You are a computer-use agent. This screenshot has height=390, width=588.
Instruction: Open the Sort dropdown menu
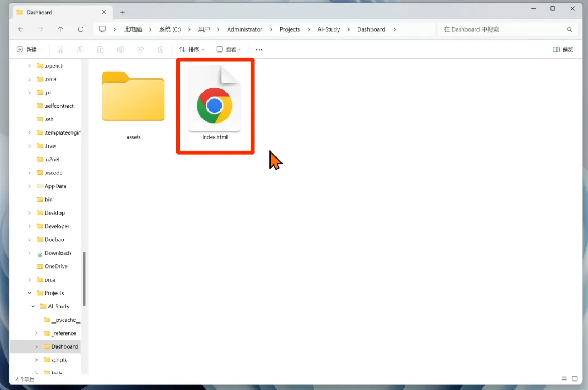(x=192, y=50)
